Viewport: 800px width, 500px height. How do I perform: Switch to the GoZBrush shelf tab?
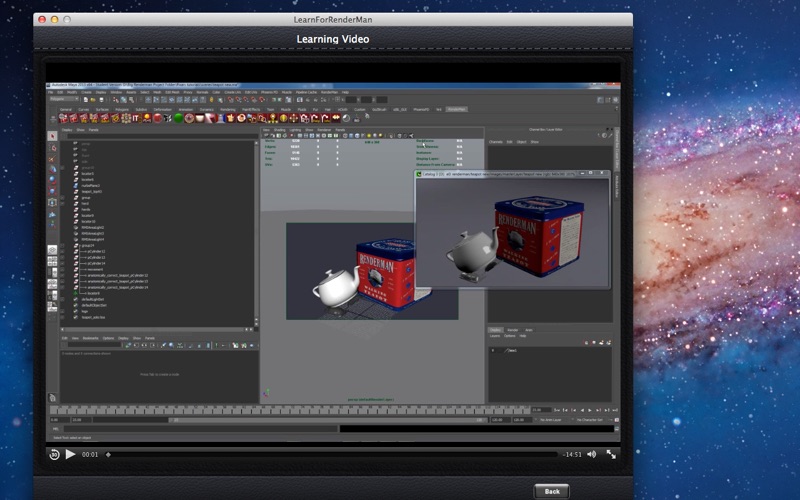[x=379, y=110]
